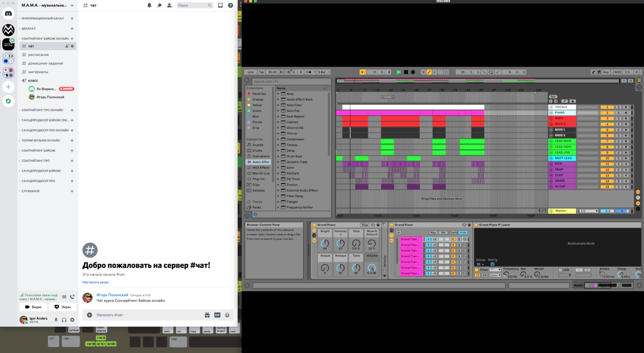Open the Discord inbox icon
Viewport: 644px width, 353px height.
point(220,5)
